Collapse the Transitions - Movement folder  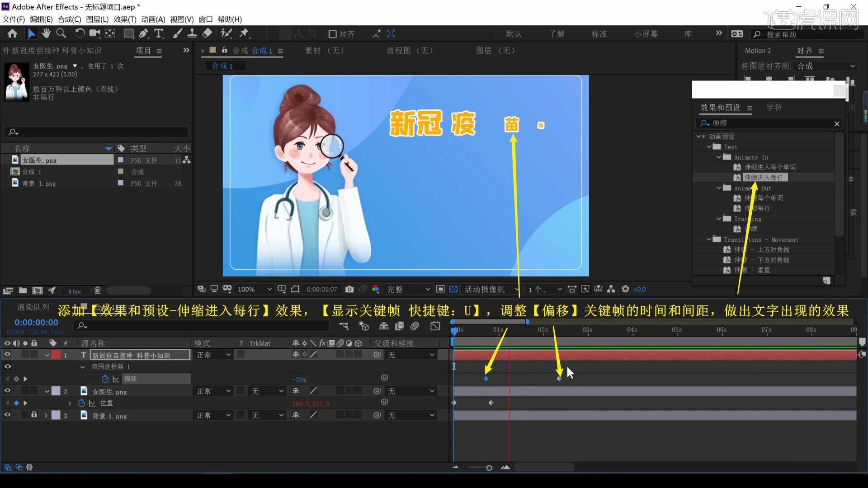click(709, 239)
